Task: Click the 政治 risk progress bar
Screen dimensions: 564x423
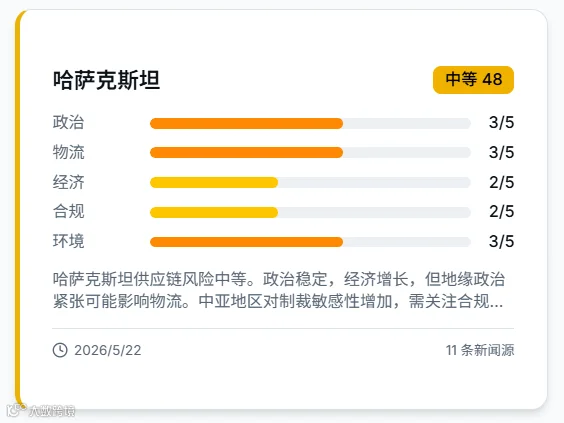Action: [310, 123]
